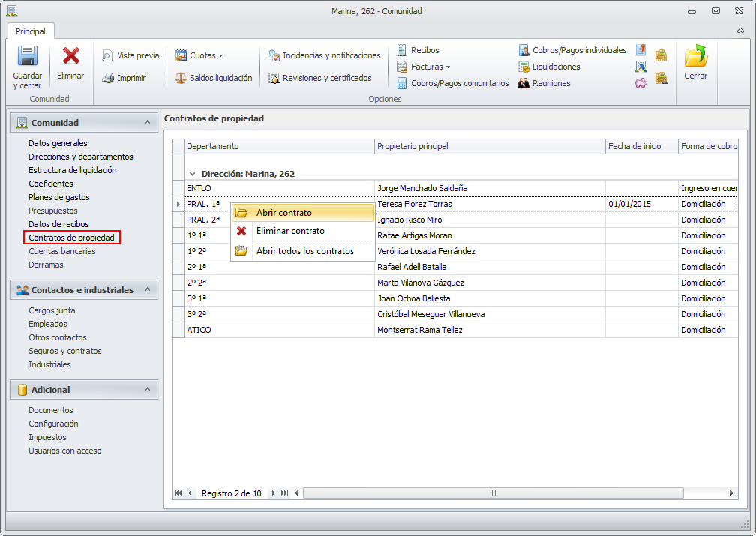Open the Cuotas dropdown menu
The image size is (756, 536).
coord(199,55)
